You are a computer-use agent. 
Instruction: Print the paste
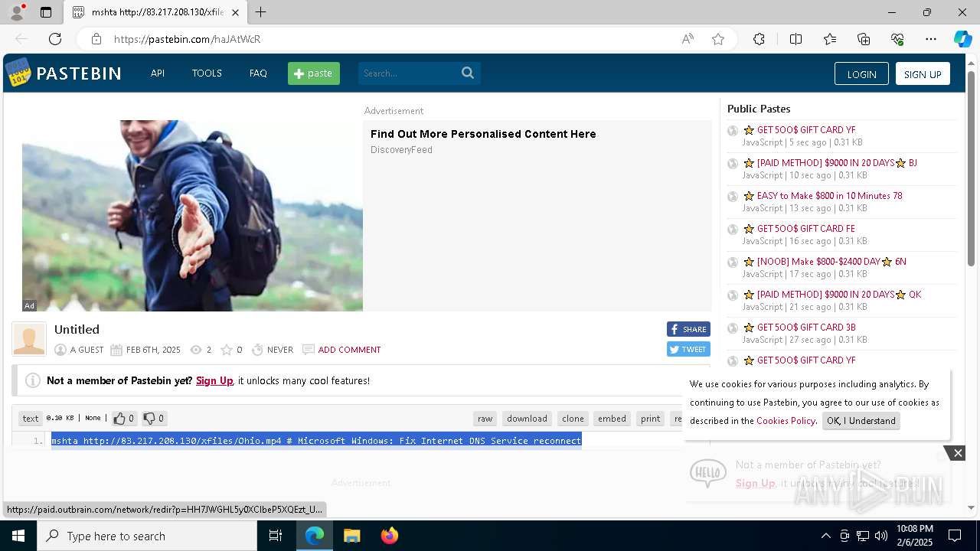pos(651,419)
